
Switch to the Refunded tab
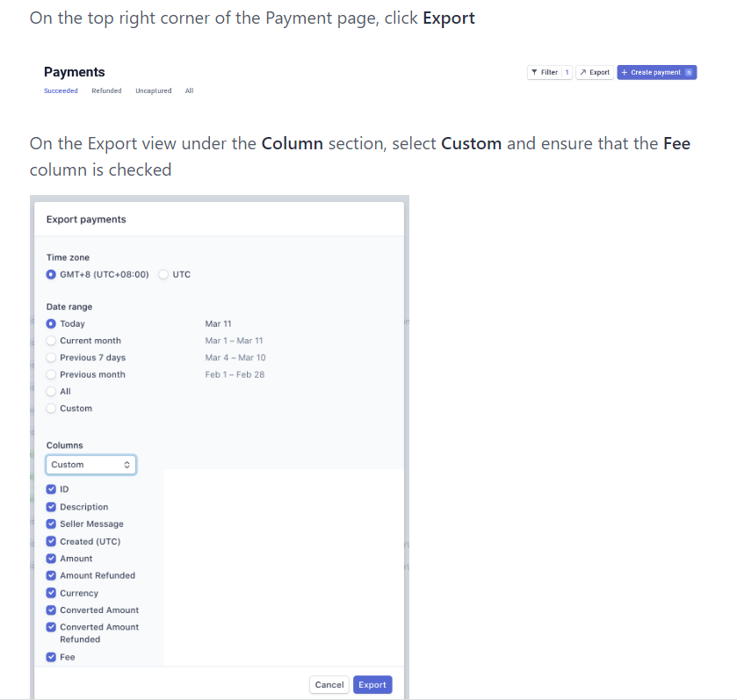click(x=106, y=90)
